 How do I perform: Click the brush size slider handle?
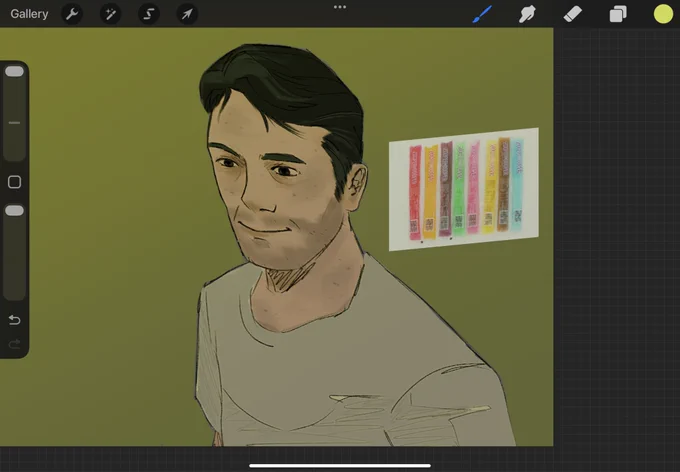(x=14, y=72)
